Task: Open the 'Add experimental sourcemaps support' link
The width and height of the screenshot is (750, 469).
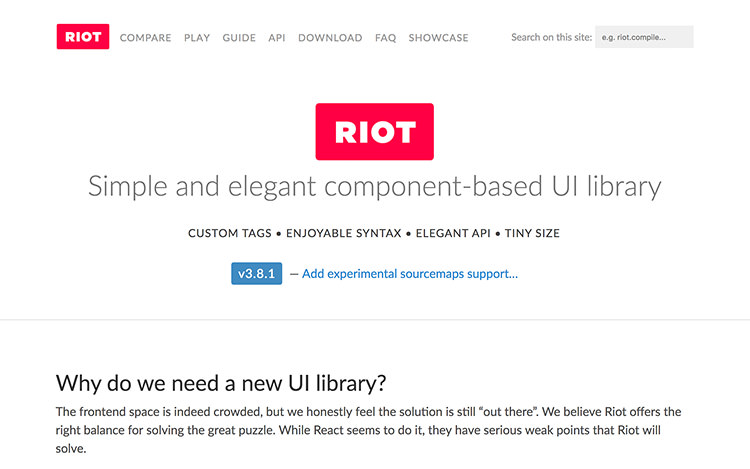Action: (410, 274)
